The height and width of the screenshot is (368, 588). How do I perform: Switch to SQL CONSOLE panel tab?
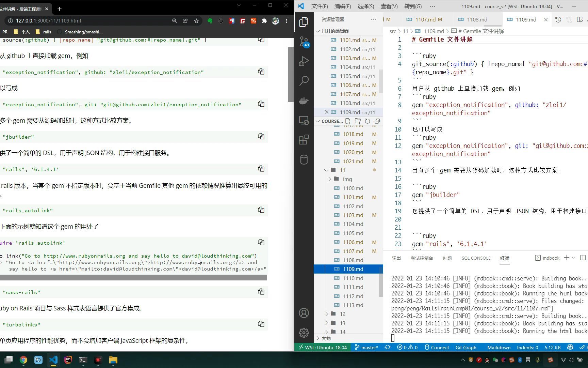point(476,258)
